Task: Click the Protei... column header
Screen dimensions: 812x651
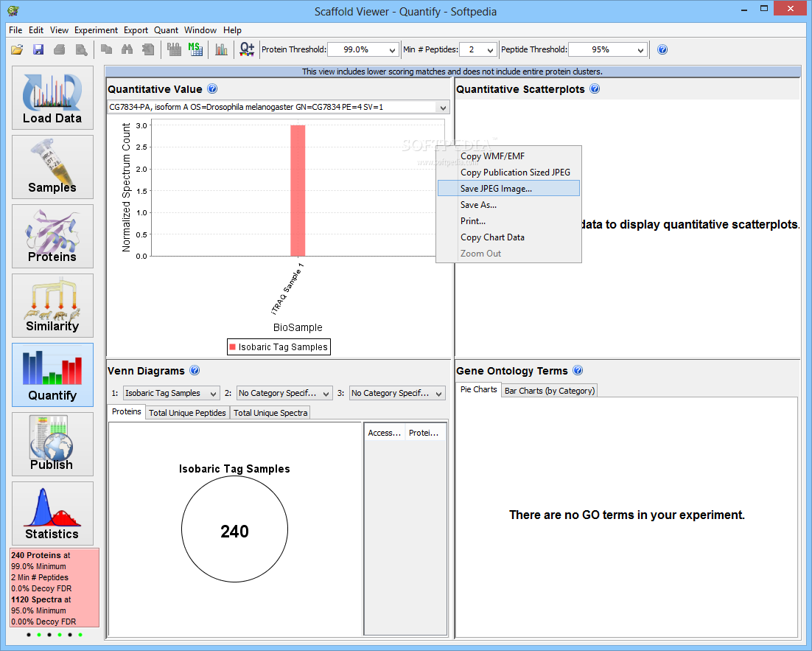Action: 424,433
